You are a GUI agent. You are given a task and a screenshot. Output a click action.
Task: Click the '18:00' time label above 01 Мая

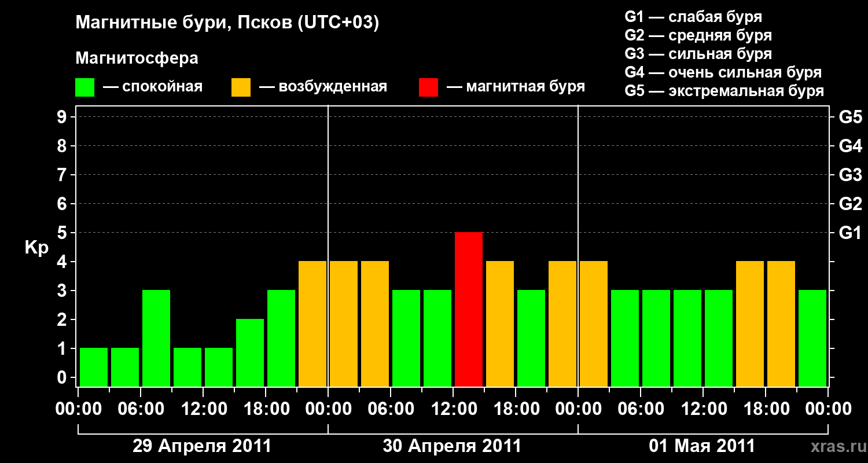point(766,409)
